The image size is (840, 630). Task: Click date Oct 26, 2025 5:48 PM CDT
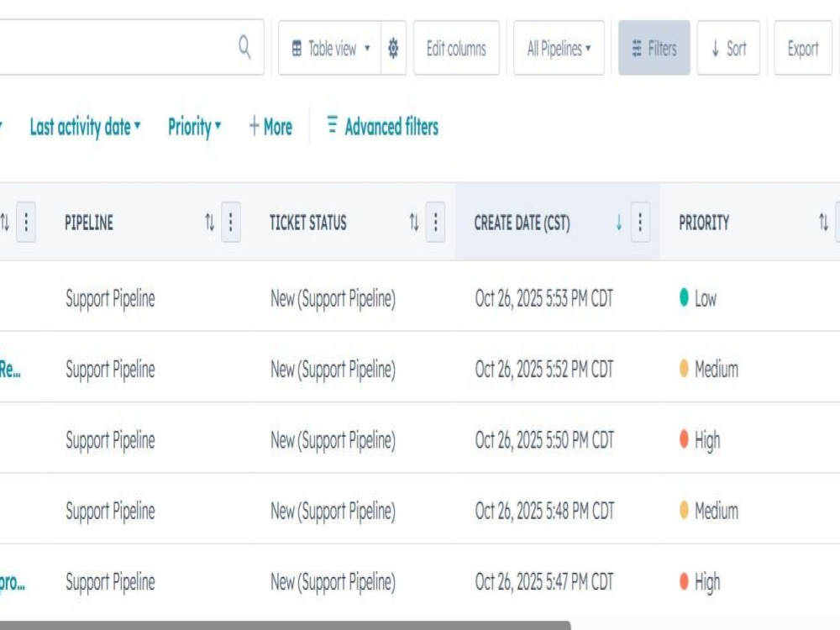(543, 511)
